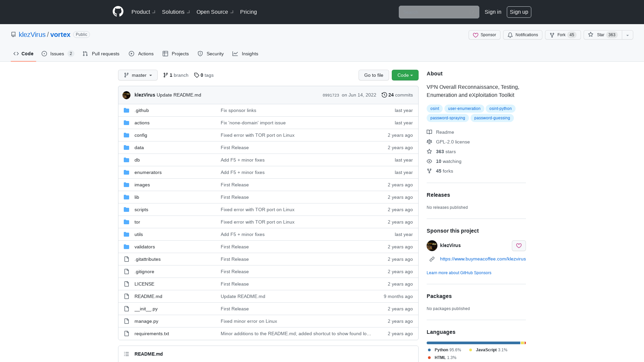Click the commit history clock icon
The image size is (644, 362).
pos(384,95)
